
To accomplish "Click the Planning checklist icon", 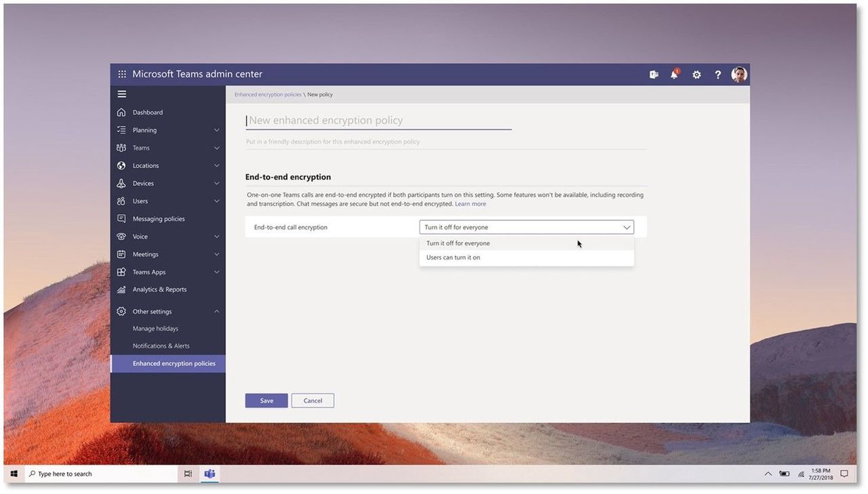I will click(121, 130).
